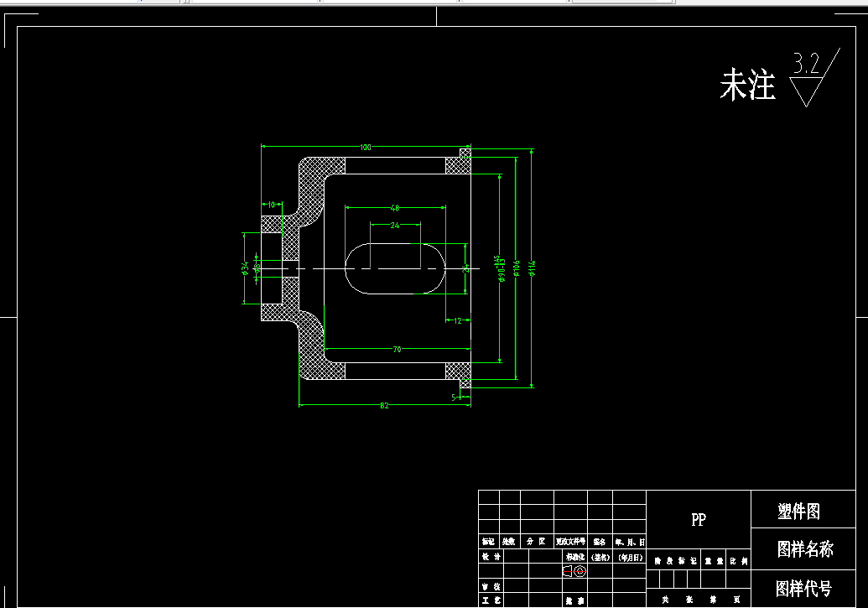This screenshot has height=608, width=868.
Task: Select the 标记 header cell
Action: pos(488,542)
